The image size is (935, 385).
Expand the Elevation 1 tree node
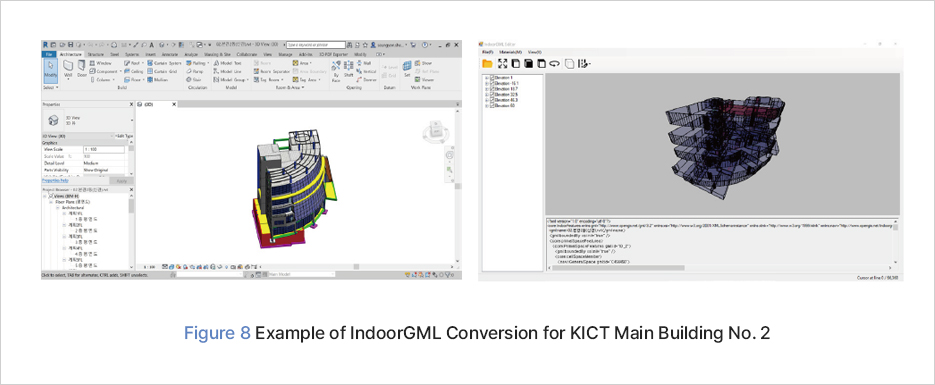(x=487, y=77)
